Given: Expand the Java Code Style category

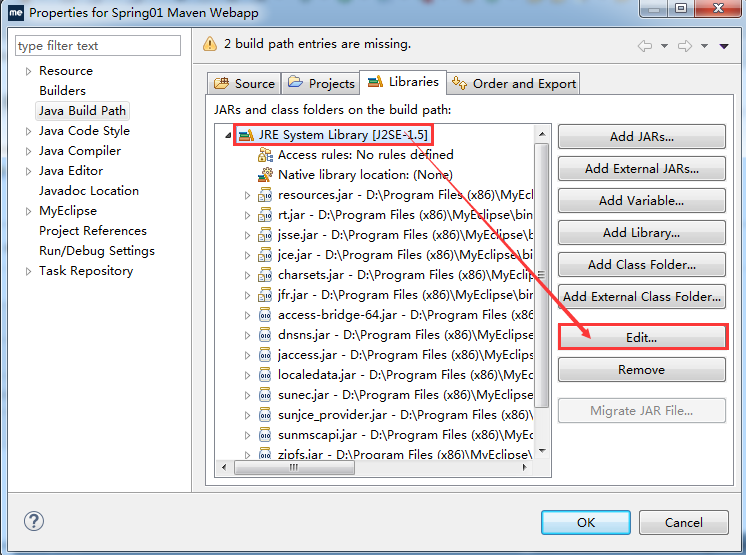Looking at the screenshot, I should pyautogui.click(x=28, y=131).
